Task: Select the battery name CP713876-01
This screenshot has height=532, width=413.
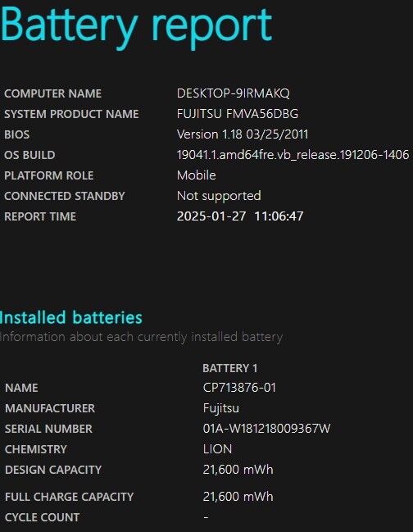Action: (239, 388)
